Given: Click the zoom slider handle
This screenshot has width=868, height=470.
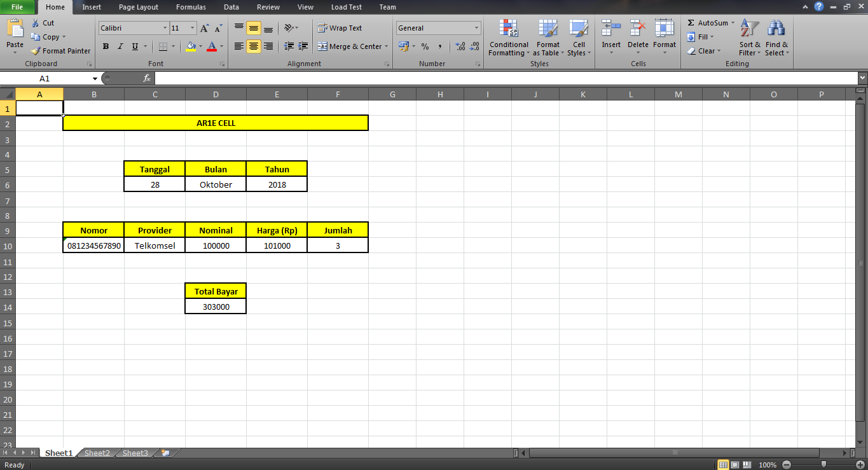Looking at the screenshot, I should 824,465.
